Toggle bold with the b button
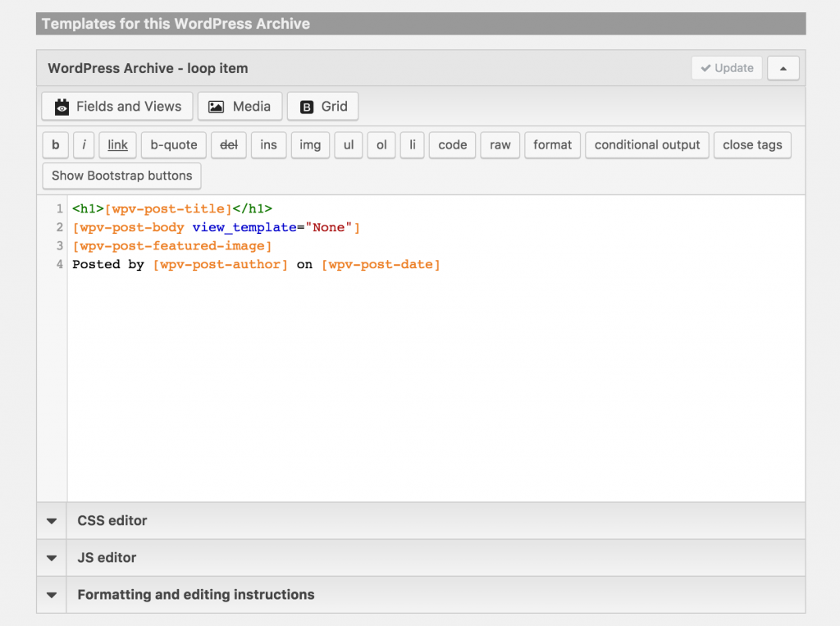 55,144
